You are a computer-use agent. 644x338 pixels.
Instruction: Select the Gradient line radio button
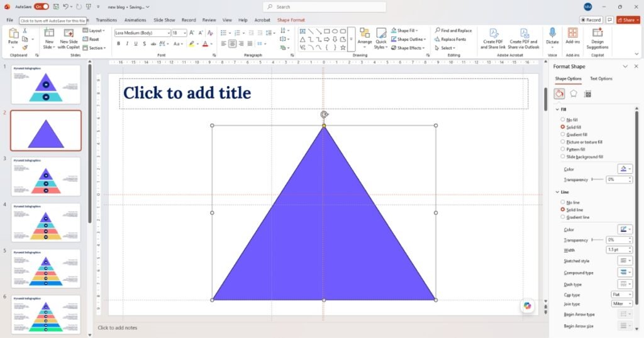point(563,217)
